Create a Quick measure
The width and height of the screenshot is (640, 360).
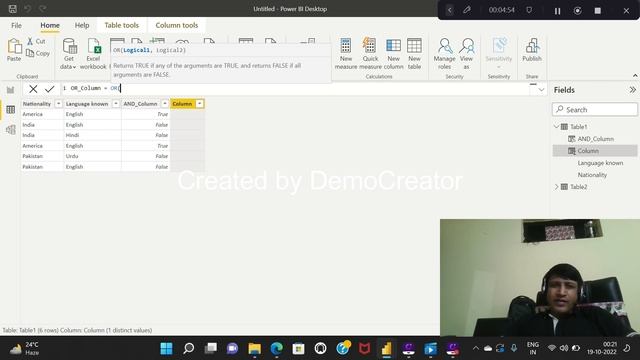pos(370,54)
